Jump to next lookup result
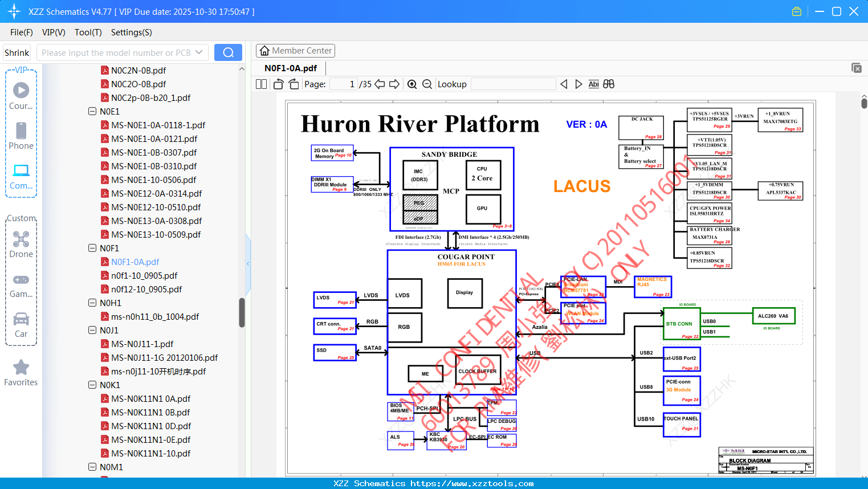The width and height of the screenshot is (868, 489). coord(578,84)
